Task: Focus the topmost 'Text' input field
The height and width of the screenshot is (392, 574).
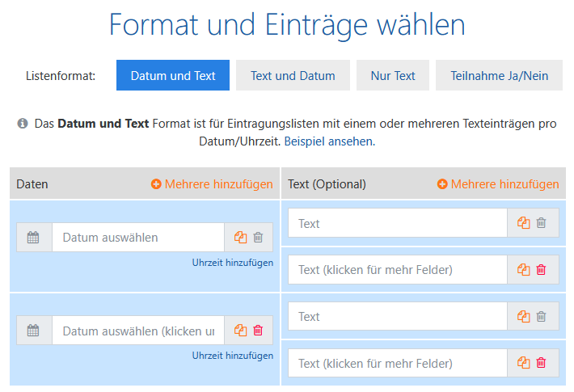Action: [398, 223]
